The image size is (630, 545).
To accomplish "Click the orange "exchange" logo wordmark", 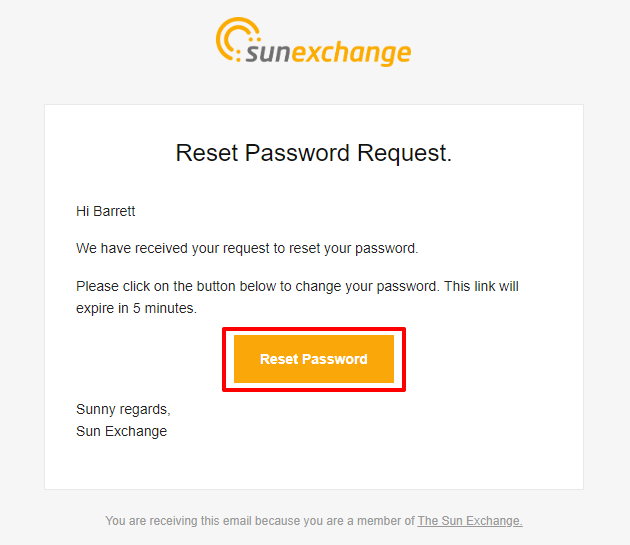I will [x=351, y=53].
